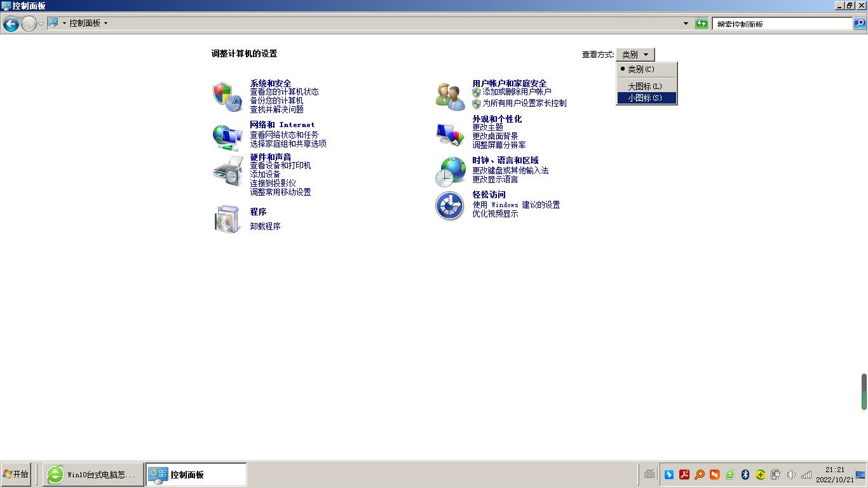Click the 搜索控制面板 search box
Screen dimensions: 868x488
tap(782, 24)
